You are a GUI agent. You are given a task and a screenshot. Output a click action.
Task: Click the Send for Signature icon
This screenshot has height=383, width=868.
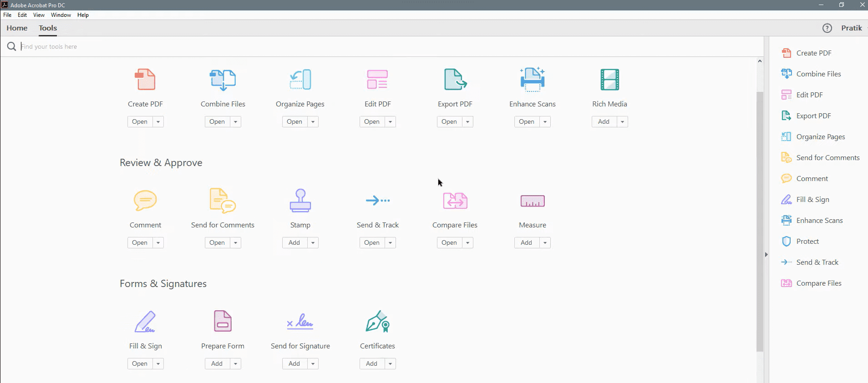coord(300,321)
